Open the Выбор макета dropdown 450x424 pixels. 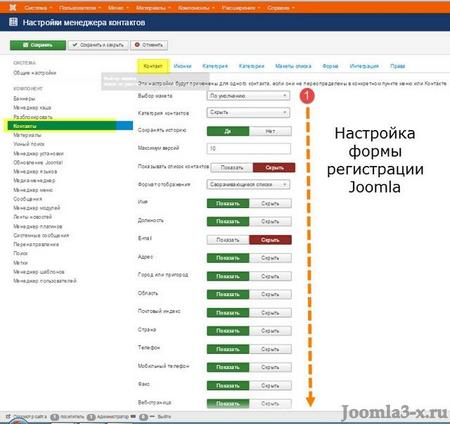click(248, 96)
